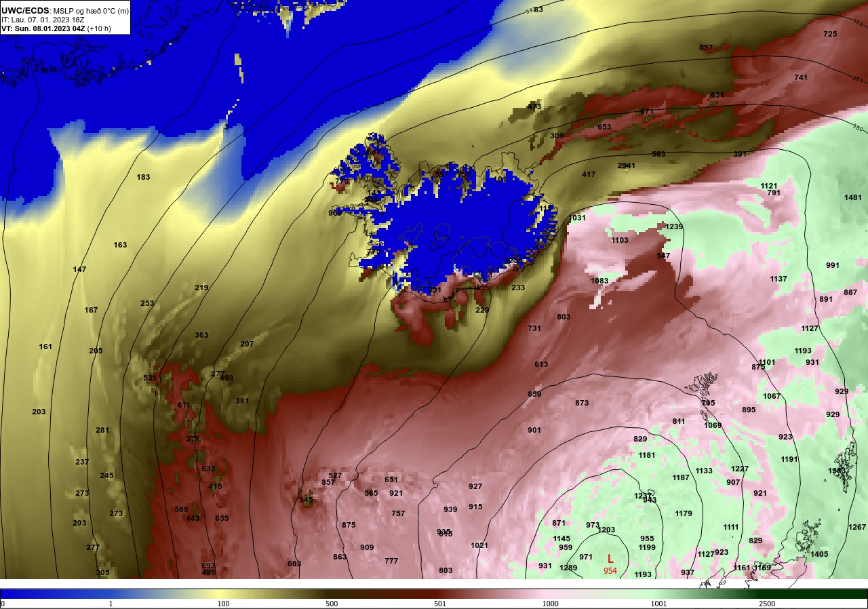Select the '100' tick label on the legend
The height and width of the screenshot is (609, 868).
point(222,604)
